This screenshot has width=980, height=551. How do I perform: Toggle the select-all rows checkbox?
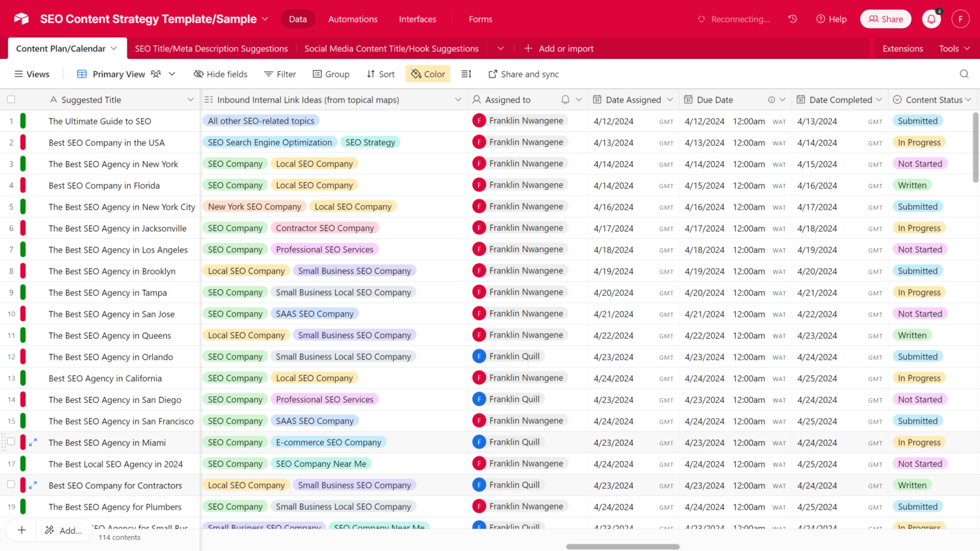click(11, 100)
